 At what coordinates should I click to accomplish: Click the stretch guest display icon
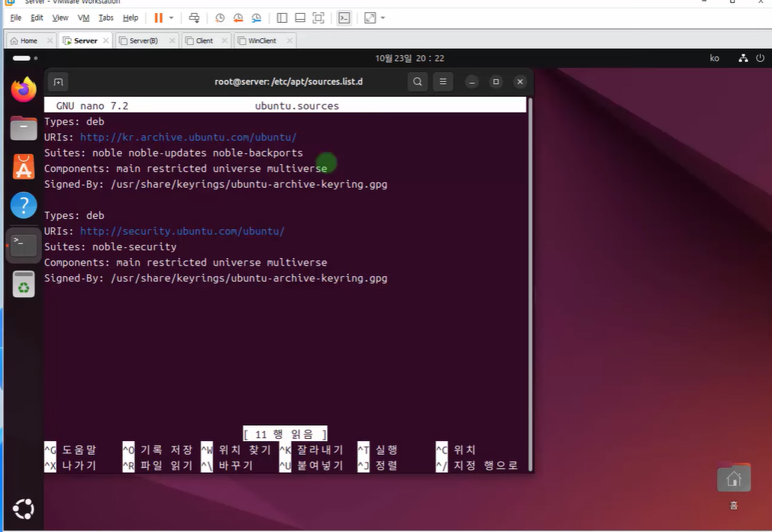coord(370,18)
